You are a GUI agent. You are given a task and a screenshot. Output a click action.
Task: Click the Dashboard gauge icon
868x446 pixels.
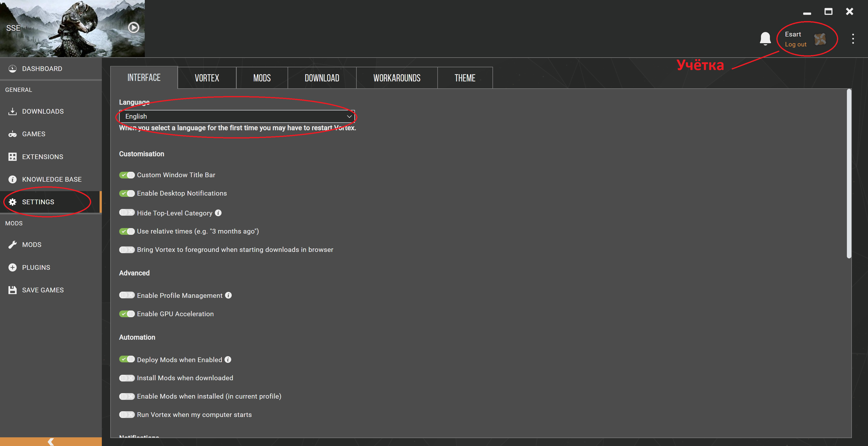tap(12, 69)
